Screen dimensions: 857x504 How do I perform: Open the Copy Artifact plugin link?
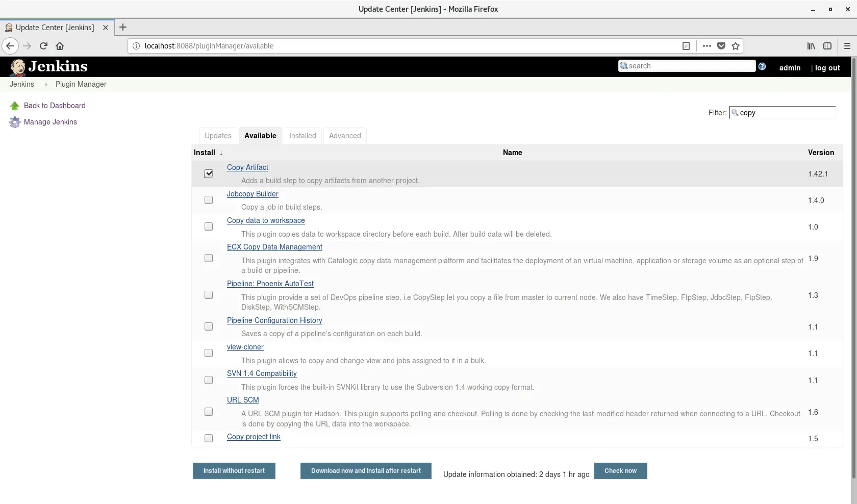point(247,167)
